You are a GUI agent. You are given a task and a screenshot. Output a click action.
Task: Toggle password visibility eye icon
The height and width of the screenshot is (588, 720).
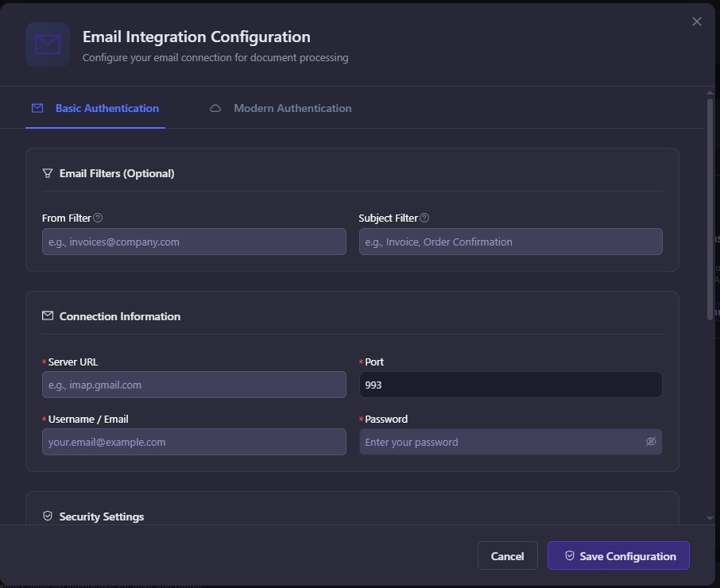click(x=651, y=442)
